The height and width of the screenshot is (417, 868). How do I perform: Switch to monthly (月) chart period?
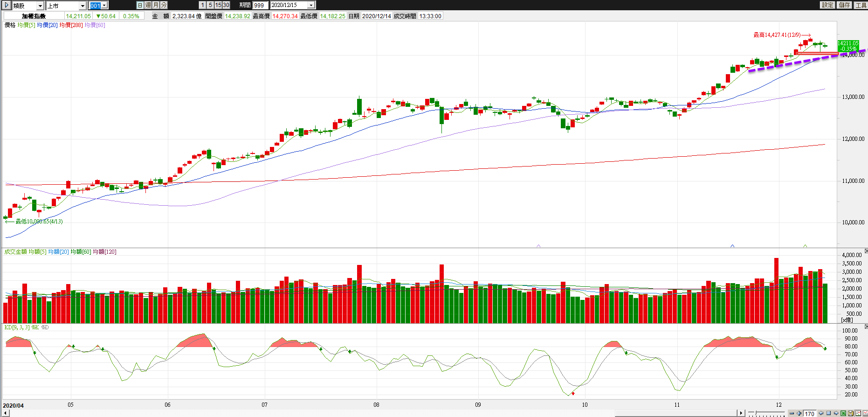tap(156, 5)
